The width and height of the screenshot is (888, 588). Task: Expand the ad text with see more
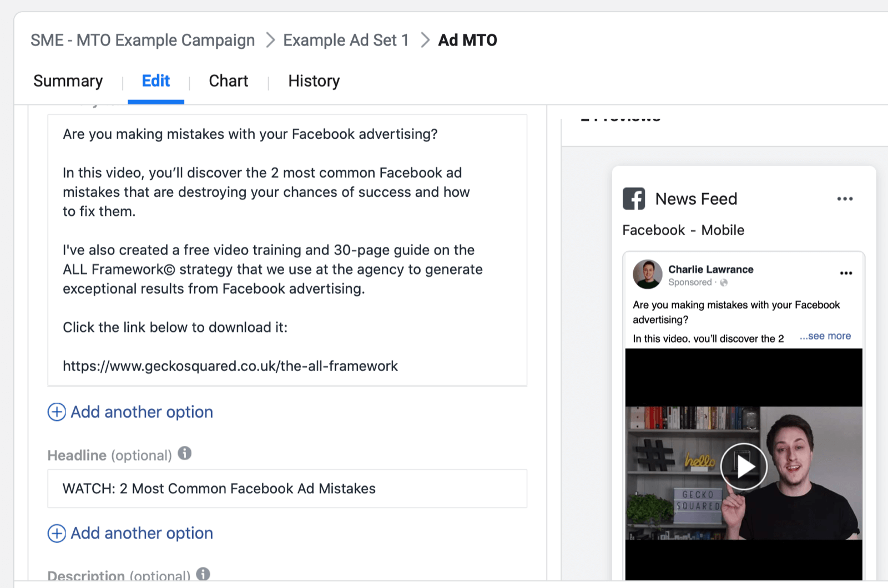825,336
